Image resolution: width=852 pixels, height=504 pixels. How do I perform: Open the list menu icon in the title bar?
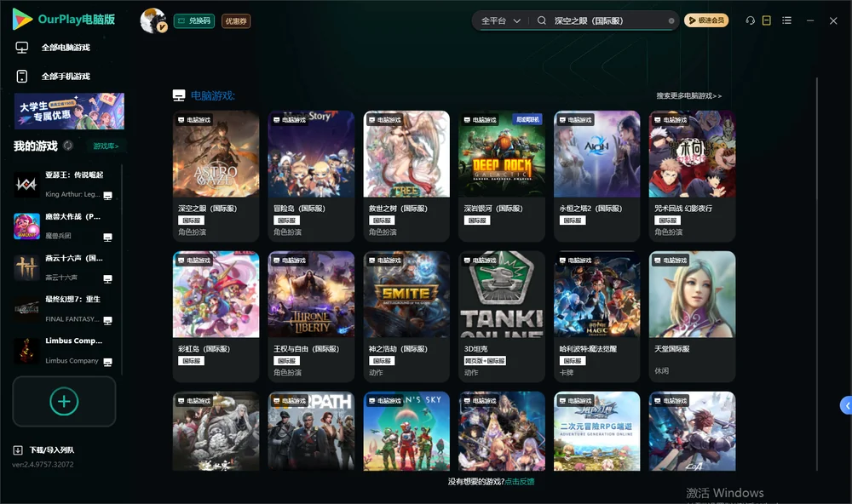tap(786, 20)
